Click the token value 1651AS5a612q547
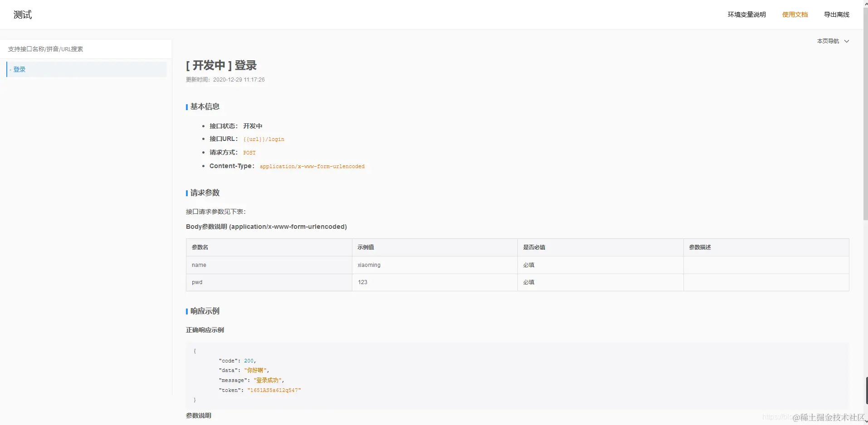 click(274, 390)
